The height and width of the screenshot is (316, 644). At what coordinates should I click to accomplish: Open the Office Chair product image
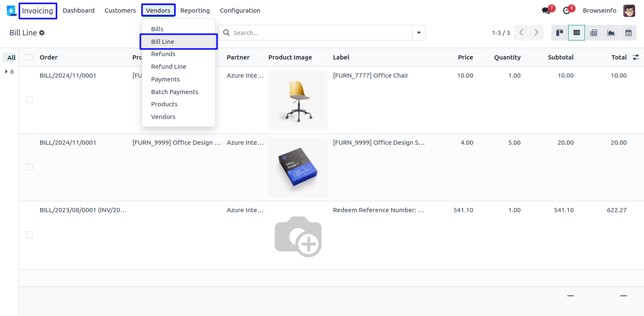pos(298,100)
